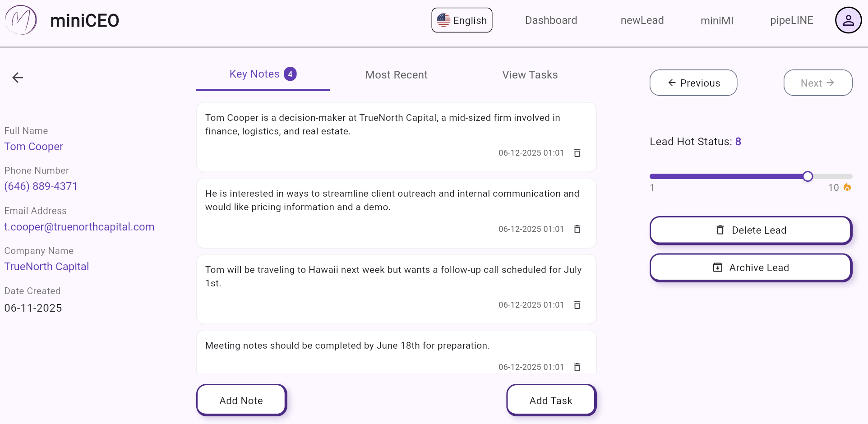Go to the pipeLINE page

(x=791, y=20)
